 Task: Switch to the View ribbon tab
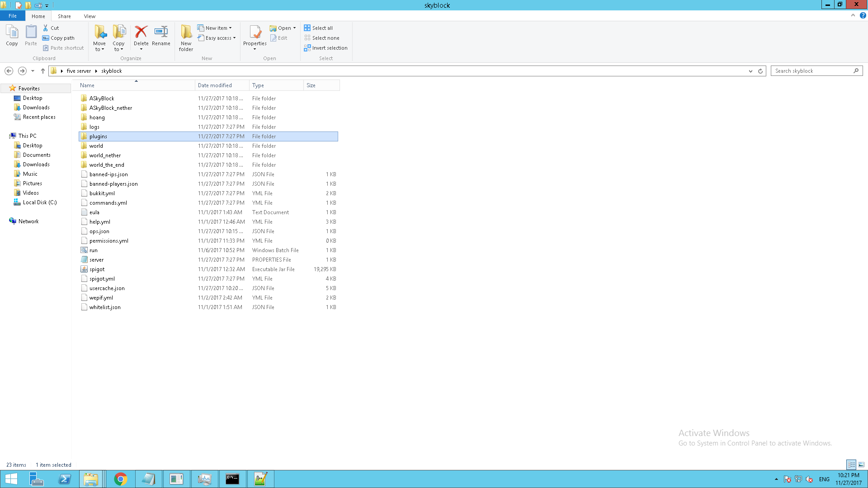90,16
